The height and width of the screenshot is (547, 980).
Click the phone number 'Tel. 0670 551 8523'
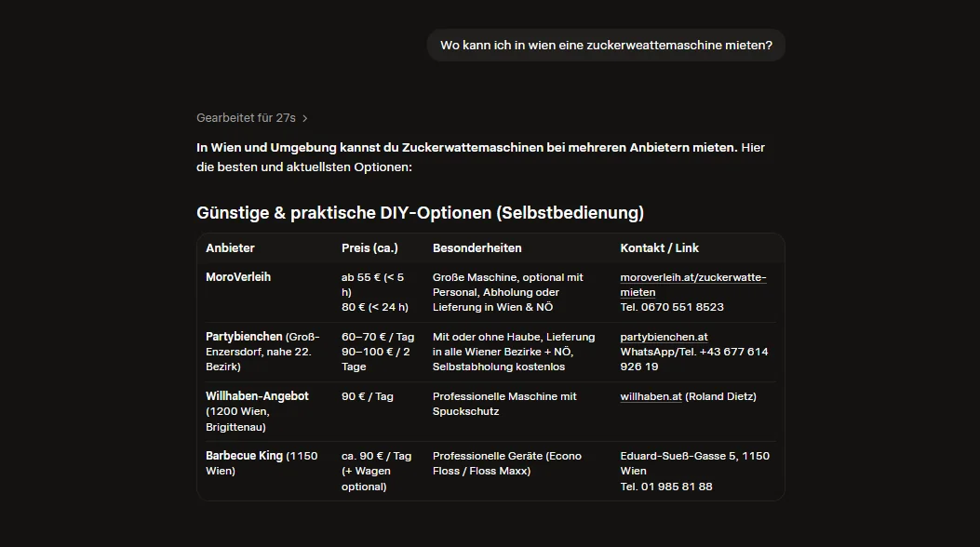click(x=672, y=307)
